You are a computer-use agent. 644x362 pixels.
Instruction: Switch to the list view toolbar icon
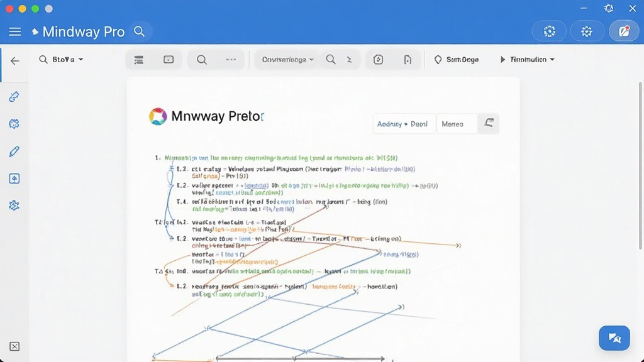(x=139, y=60)
